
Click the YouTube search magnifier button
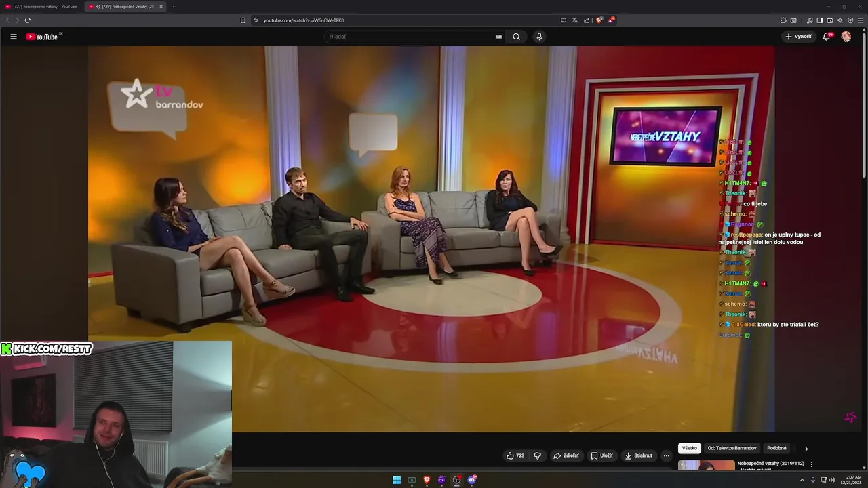coord(516,37)
